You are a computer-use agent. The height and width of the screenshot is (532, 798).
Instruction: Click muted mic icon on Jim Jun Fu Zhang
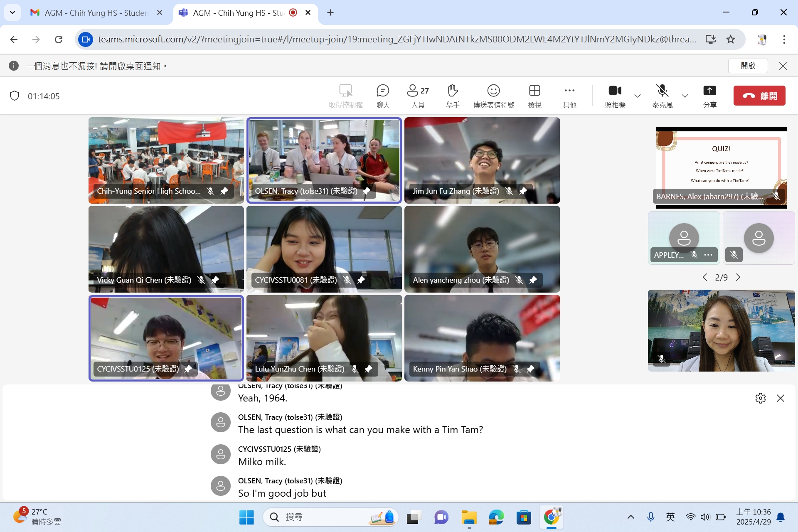[509, 191]
